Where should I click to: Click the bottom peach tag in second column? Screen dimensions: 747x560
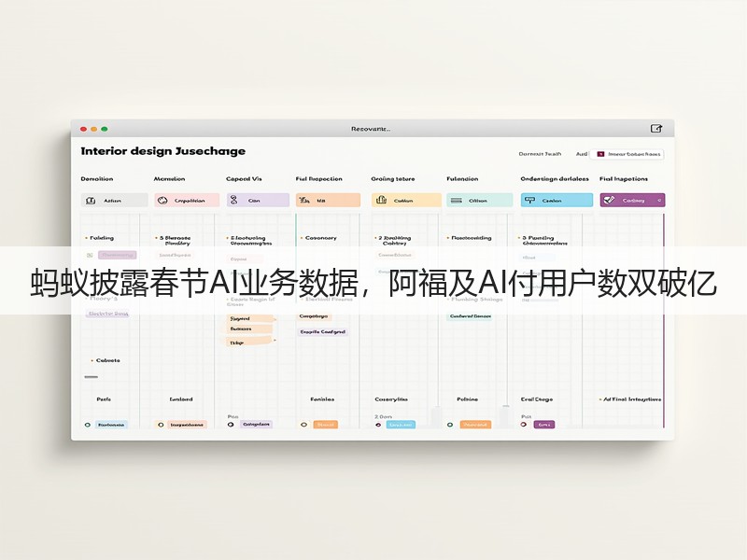pyautogui.click(x=187, y=425)
